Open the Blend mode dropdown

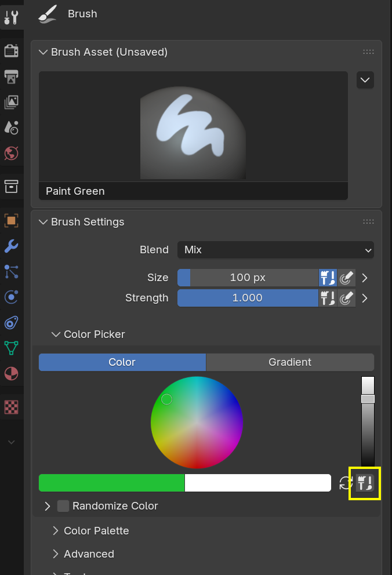(275, 250)
